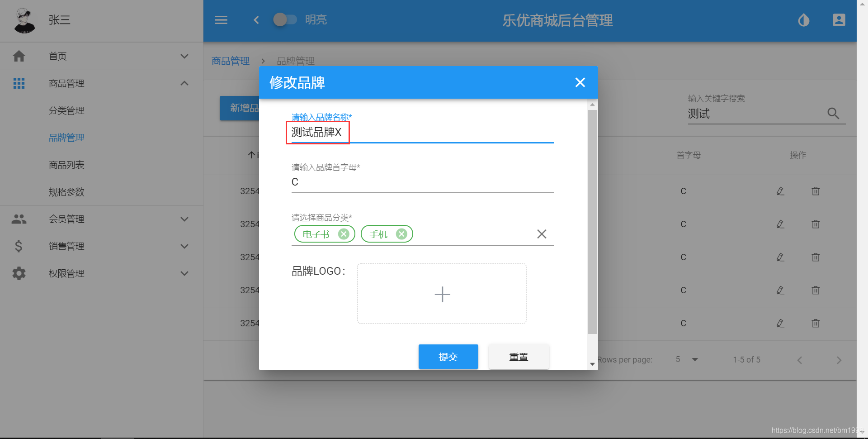Click the 提交 submit button

[x=448, y=357]
